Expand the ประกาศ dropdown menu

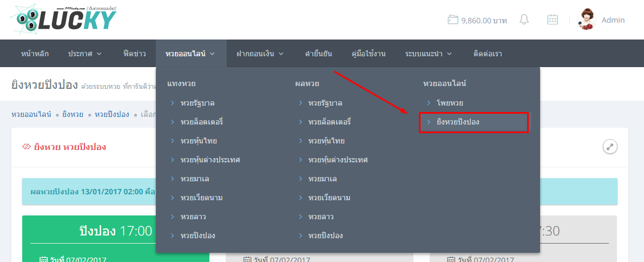(x=85, y=54)
